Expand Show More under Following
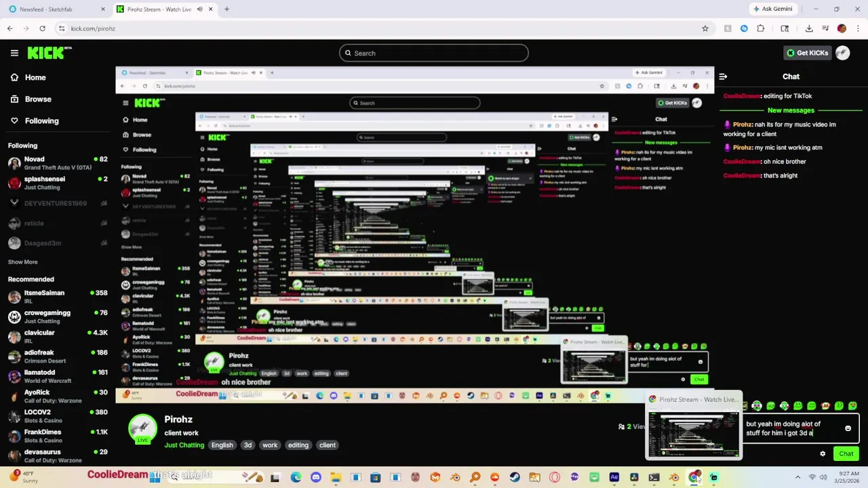This screenshot has height=488, width=868. [23, 262]
